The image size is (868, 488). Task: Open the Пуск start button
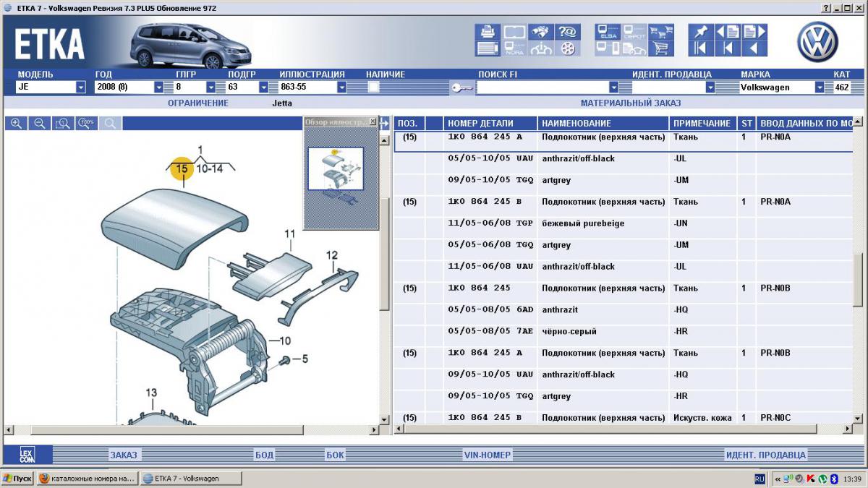[x=17, y=479]
